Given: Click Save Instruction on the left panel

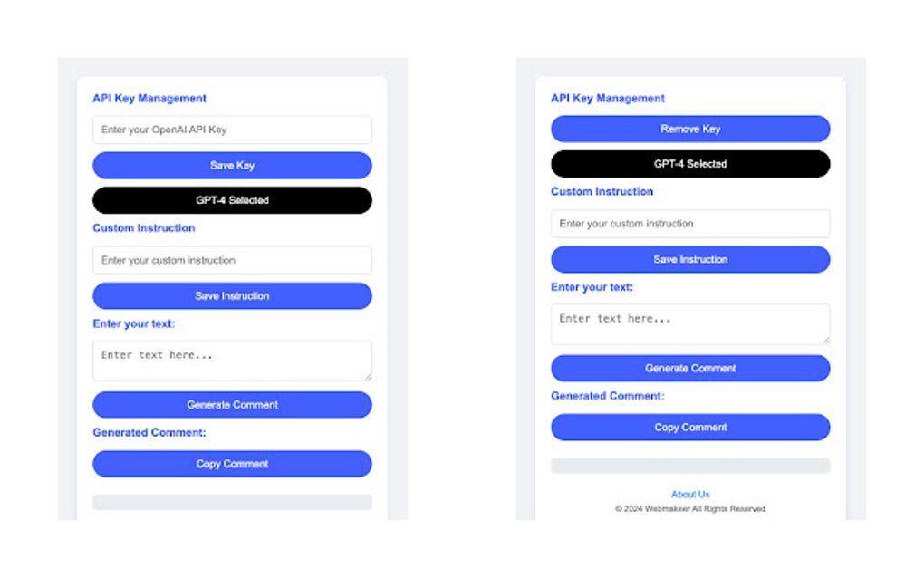Looking at the screenshot, I should [231, 295].
